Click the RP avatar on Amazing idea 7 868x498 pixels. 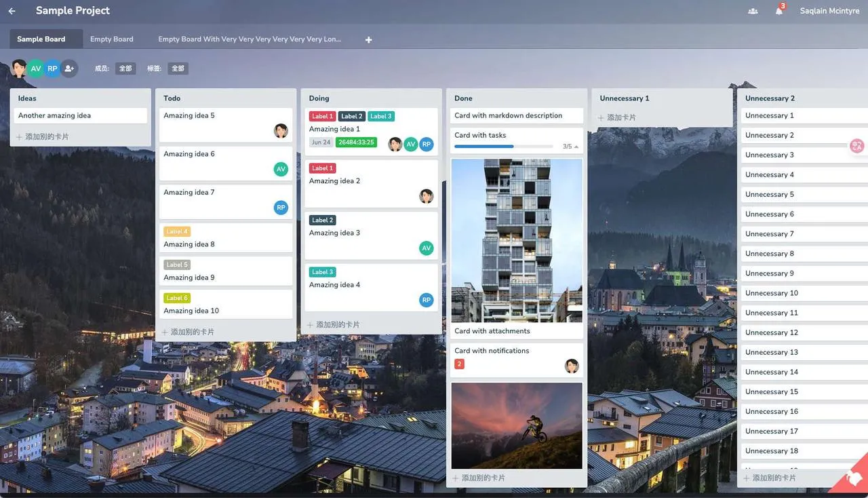[x=281, y=208]
